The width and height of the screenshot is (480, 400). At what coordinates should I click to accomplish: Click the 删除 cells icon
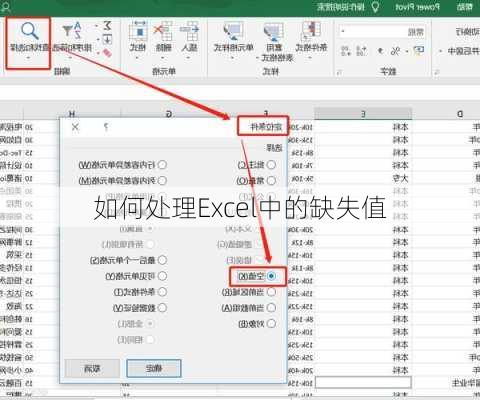tap(163, 32)
